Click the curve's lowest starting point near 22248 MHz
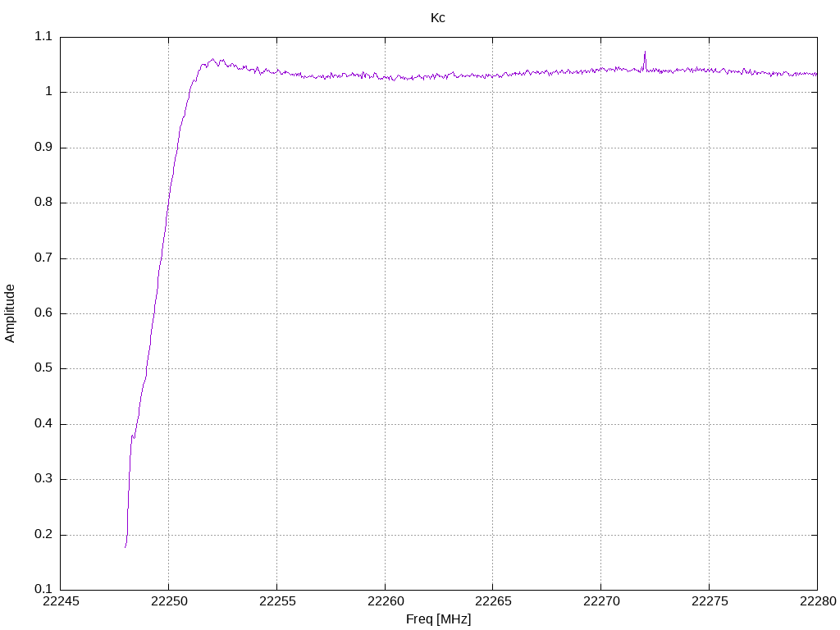This screenshot has height=630, width=840. (x=126, y=546)
